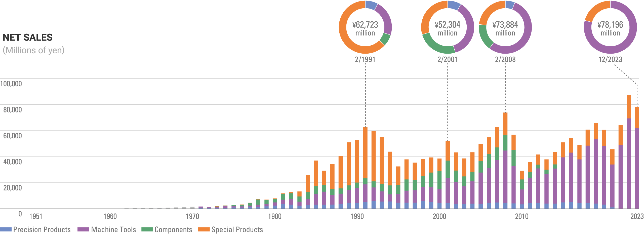Click the 1951 x-axis label
The width and height of the screenshot is (644, 234).
[36, 216]
